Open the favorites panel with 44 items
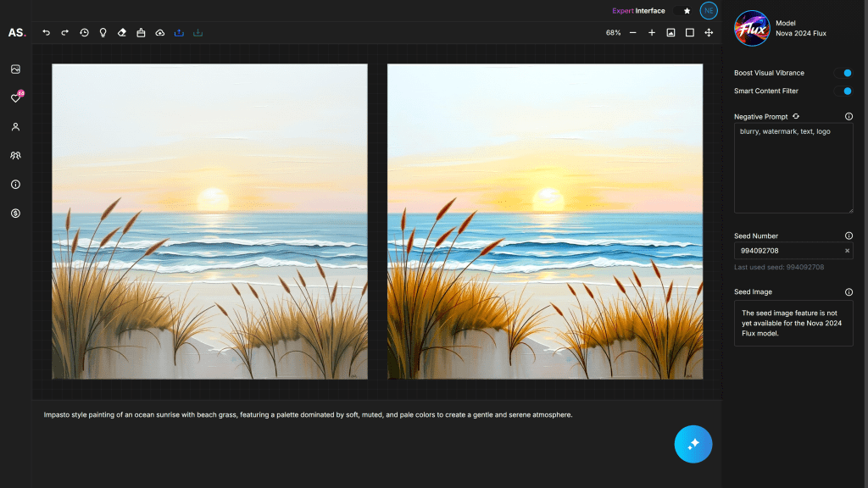Screen dimensions: 868x488 coord(15,97)
